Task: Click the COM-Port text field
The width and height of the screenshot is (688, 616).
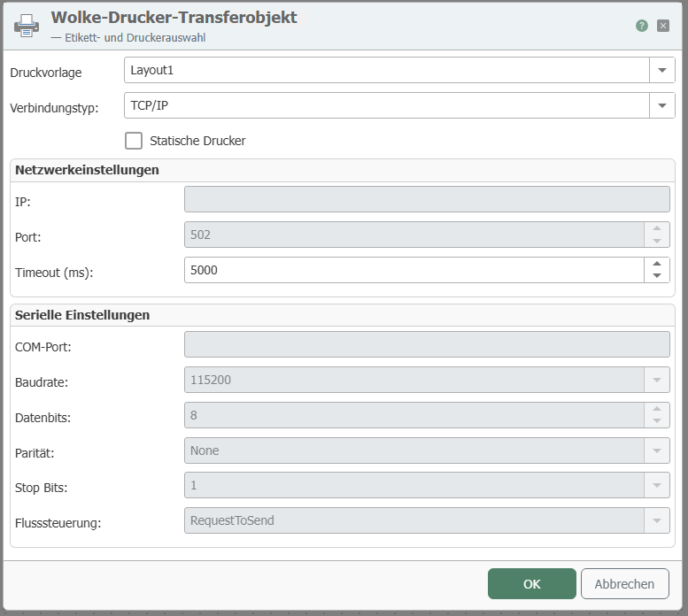Action: tap(426, 344)
